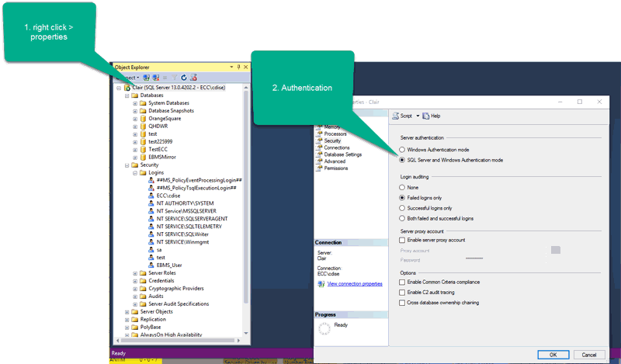Expand the Server Roles node
The height and width of the screenshot is (364, 621).
[135, 273]
